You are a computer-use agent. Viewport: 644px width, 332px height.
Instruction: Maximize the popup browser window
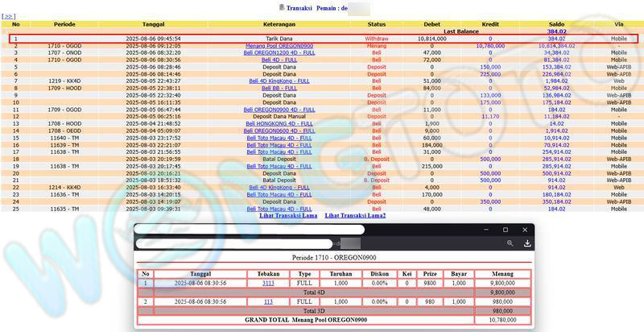(506, 230)
